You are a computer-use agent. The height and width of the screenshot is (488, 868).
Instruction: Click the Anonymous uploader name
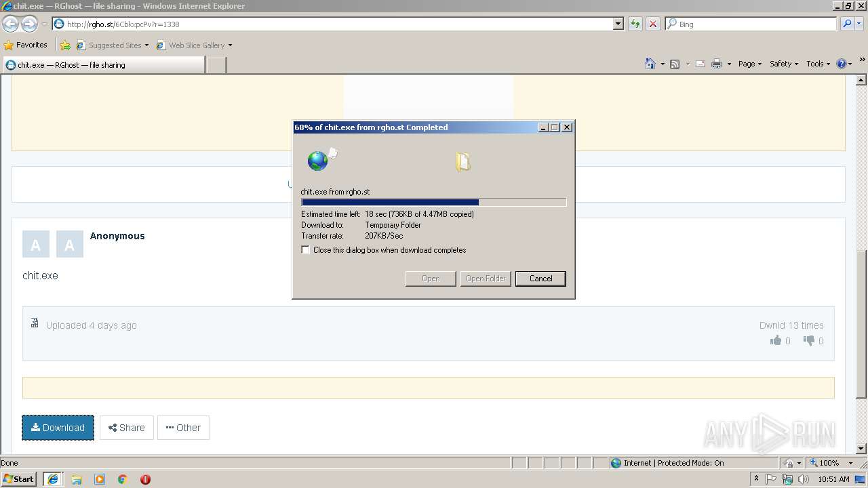(x=117, y=236)
